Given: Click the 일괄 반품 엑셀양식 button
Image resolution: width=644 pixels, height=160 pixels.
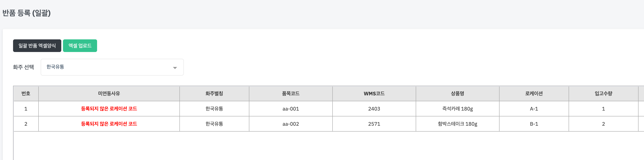Looking at the screenshot, I should tap(37, 46).
